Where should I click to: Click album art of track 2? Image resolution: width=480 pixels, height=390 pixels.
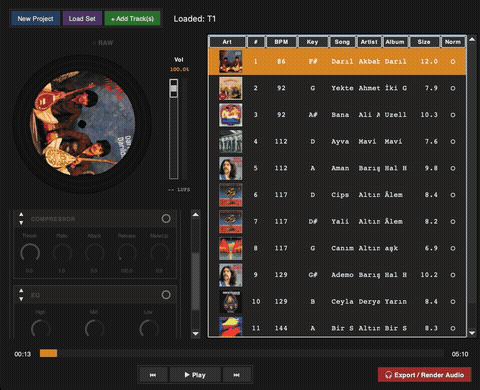[x=230, y=88]
